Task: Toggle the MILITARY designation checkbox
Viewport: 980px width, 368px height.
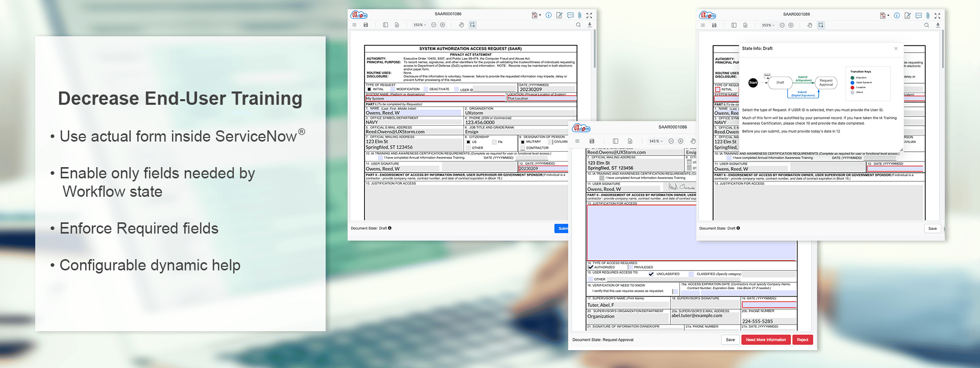Action: (x=523, y=142)
